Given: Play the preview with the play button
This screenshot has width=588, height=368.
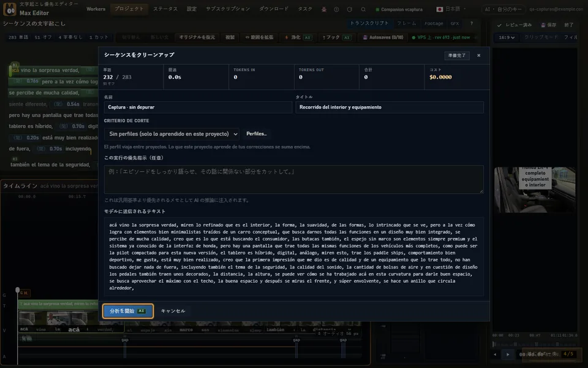Looking at the screenshot, I should tap(508, 354).
